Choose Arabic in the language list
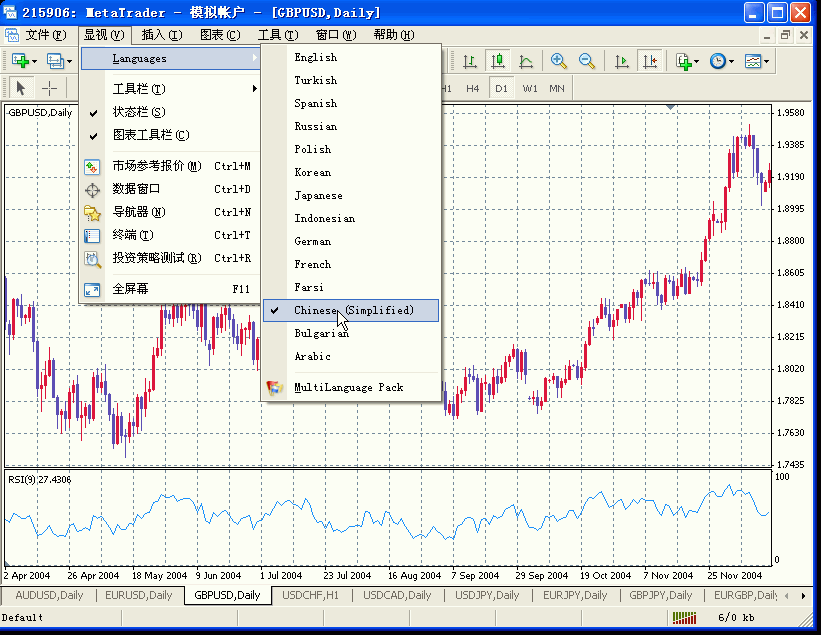This screenshot has height=635, width=821. coord(351,357)
